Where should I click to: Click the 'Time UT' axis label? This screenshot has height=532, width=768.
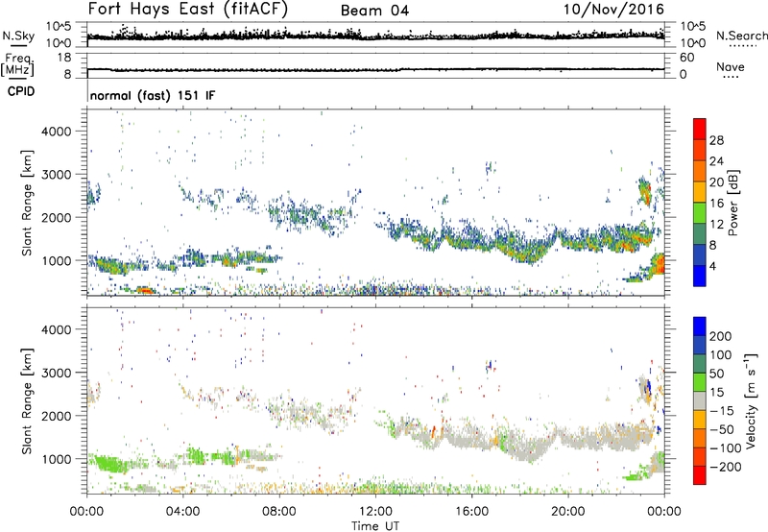[375, 525]
